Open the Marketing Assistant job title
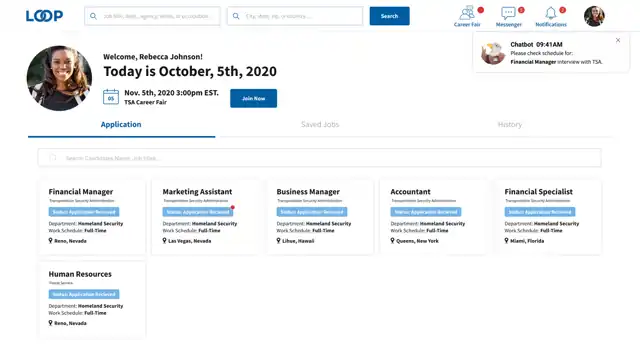This screenshot has height=360, width=640. [x=197, y=191]
